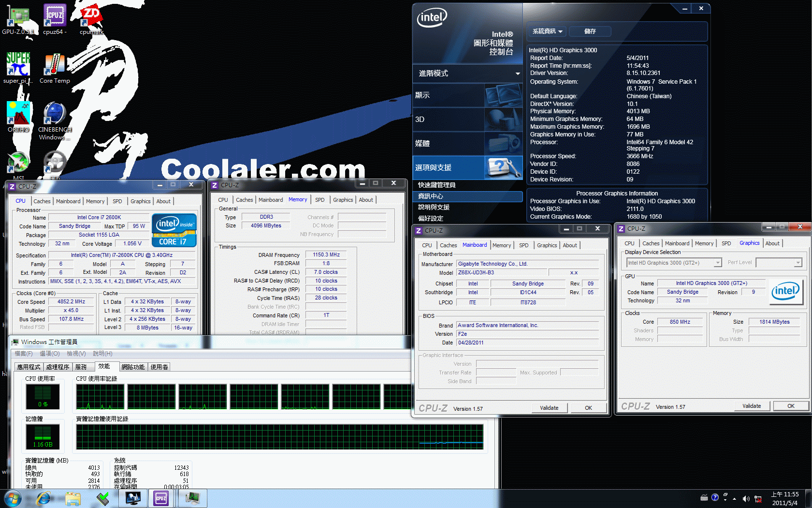The image size is (812, 508).
Task: Open the Perf Level dropdown
Action: click(779, 263)
